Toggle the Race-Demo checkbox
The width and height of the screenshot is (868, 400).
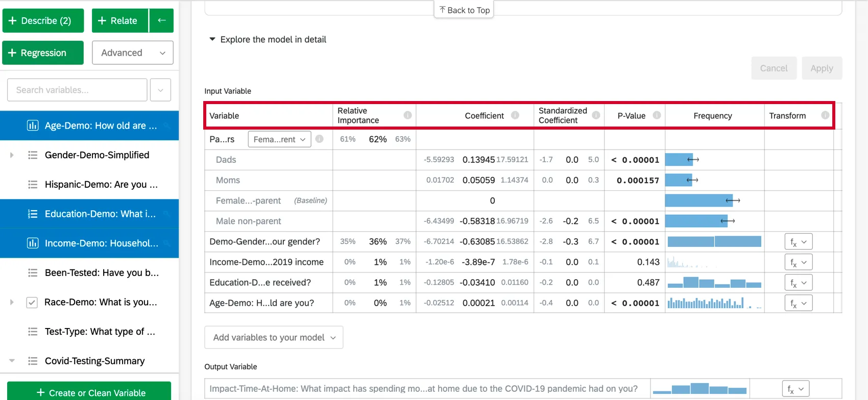click(32, 303)
